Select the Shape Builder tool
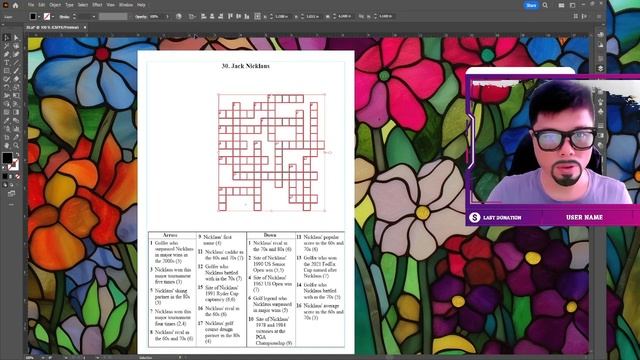The image size is (640, 360). (7, 104)
